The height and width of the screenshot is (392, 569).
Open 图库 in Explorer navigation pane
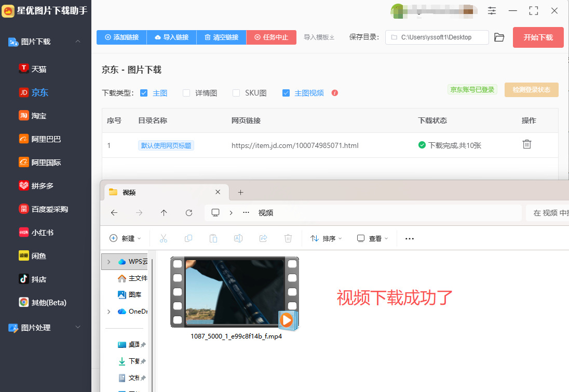coord(130,295)
